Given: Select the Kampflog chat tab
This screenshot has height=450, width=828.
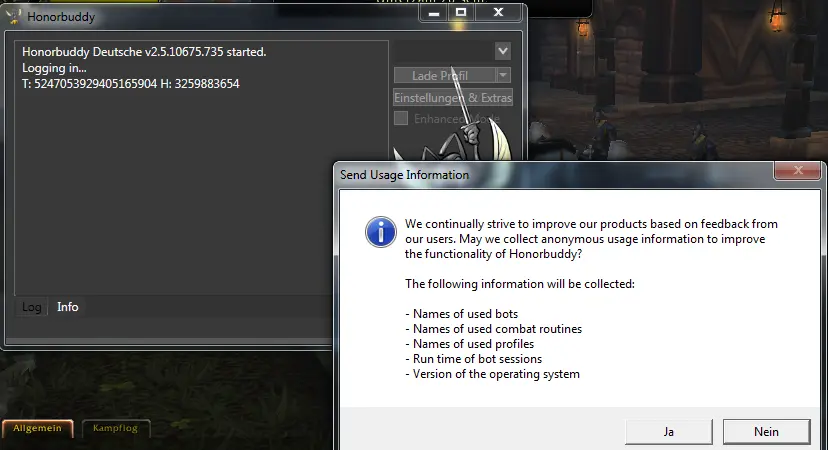Looking at the screenshot, I should [116, 428].
